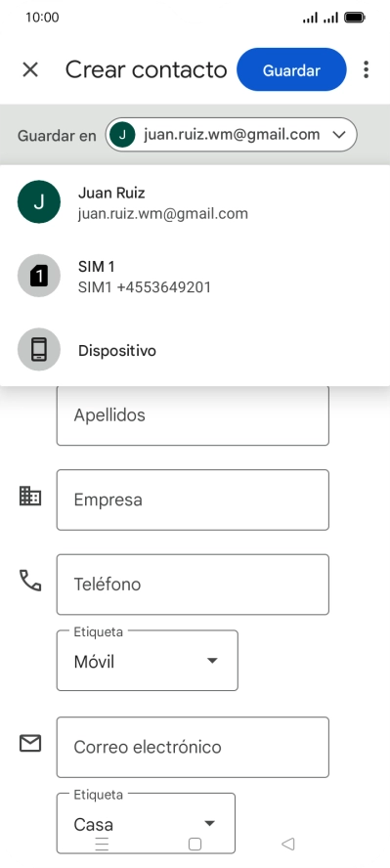Image resolution: width=390 pixels, height=868 pixels.
Task: Tap the SIM 1 card icon
Action: (39, 276)
